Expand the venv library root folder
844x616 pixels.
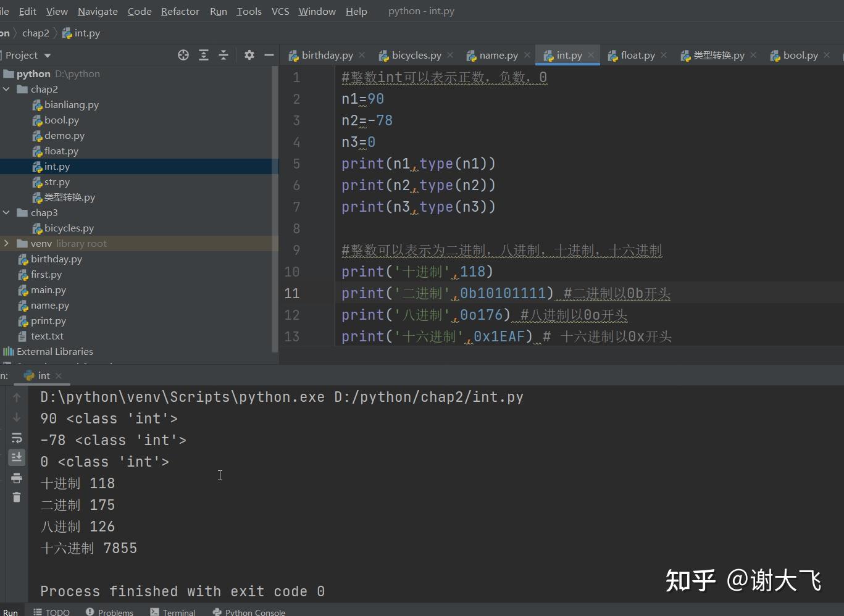(6, 243)
